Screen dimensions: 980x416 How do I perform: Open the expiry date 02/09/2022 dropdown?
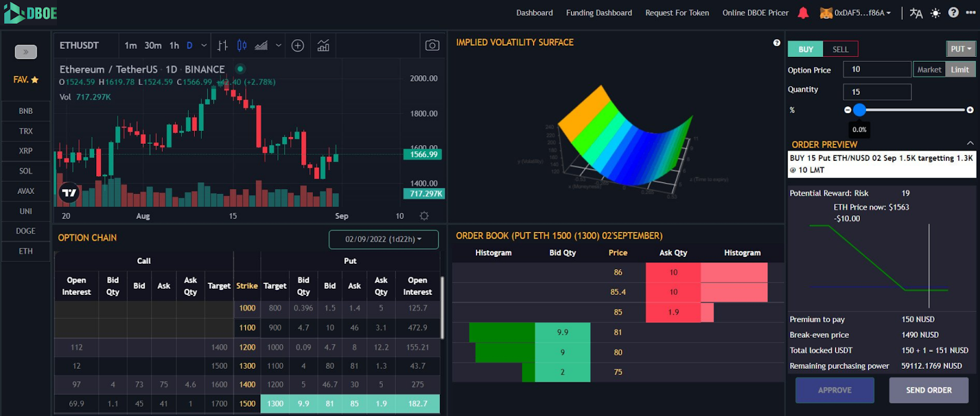coord(383,239)
